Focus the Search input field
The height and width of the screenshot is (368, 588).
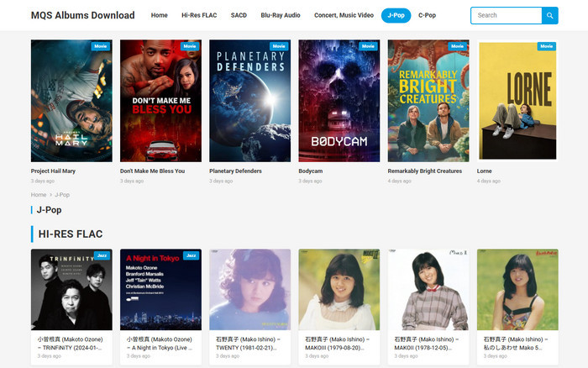tap(507, 15)
